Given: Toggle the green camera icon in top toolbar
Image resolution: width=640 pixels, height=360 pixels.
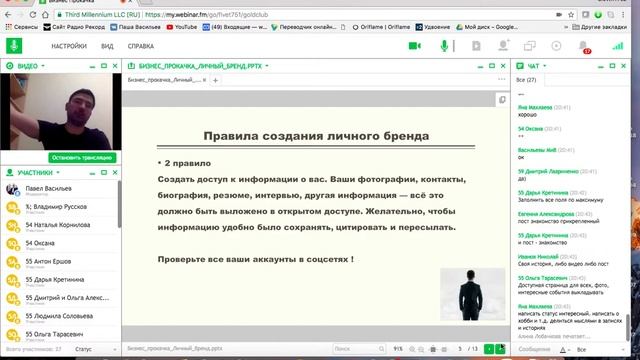Looking at the screenshot, I should point(415,46).
